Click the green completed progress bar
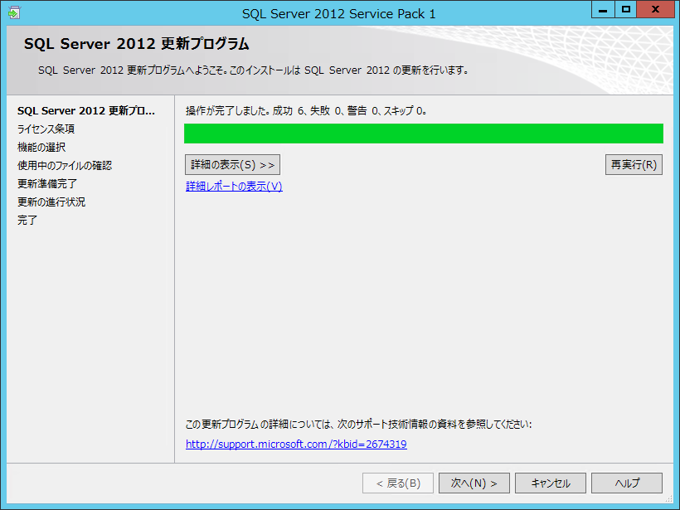 (423, 134)
